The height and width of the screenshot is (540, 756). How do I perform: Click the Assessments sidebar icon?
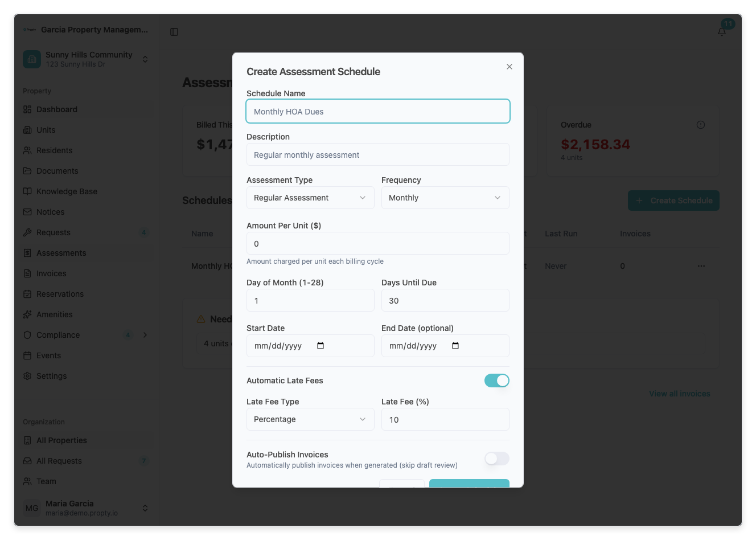(x=27, y=253)
